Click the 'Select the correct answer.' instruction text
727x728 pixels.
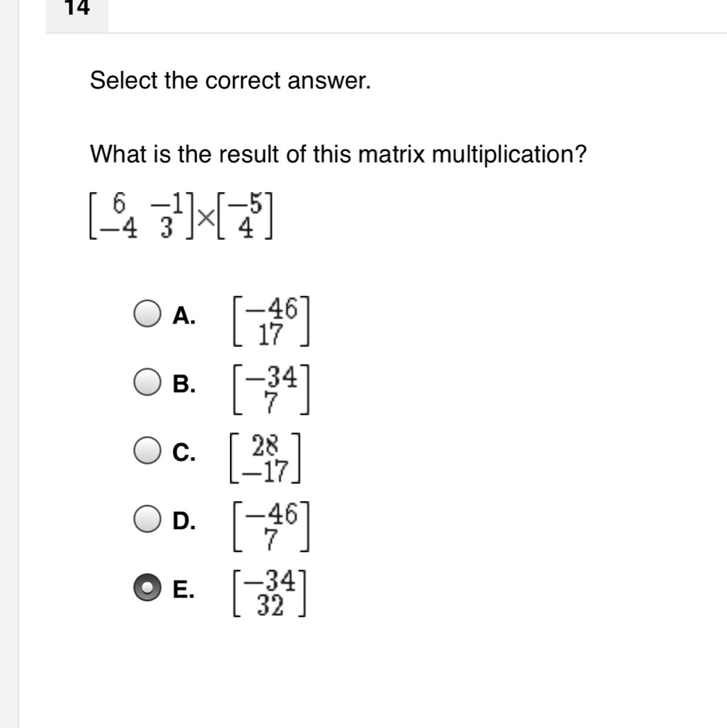point(230,80)
